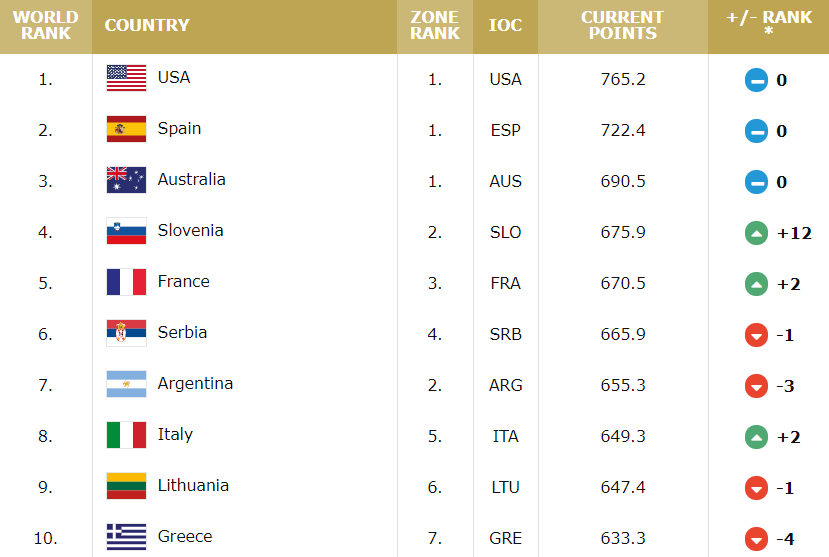829x557 pixels.
Task: Click Italy's green up-arrow rank icon
Action: click(x=756, y=437)
